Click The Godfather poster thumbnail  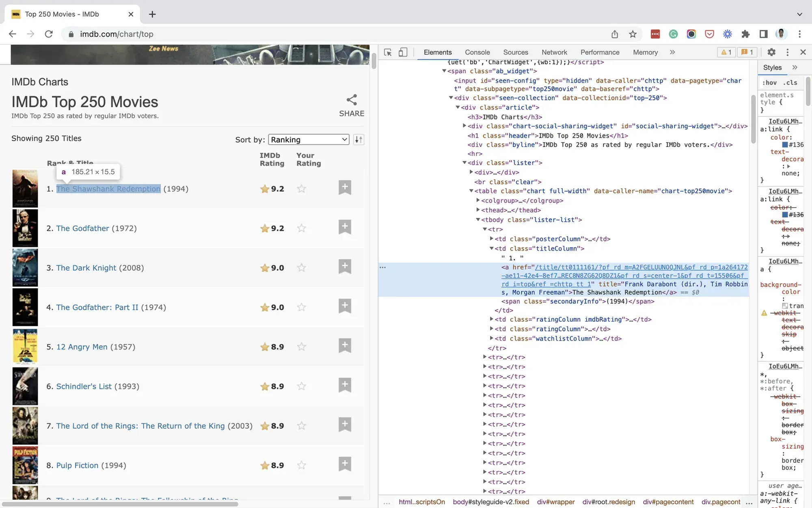[25, 228]
